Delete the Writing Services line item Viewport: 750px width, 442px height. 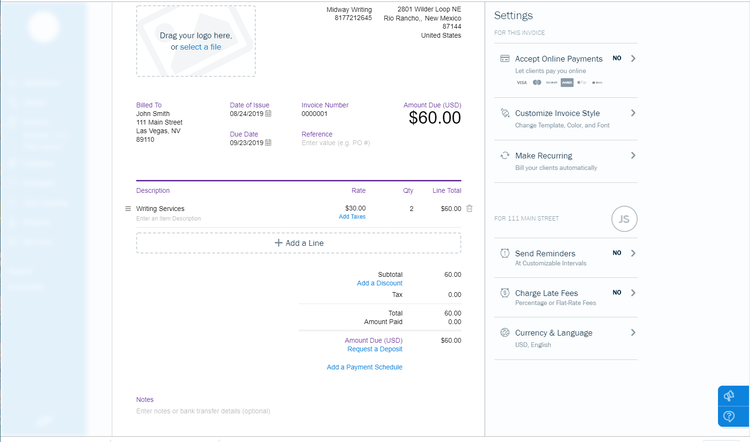(x=469, y=208)
